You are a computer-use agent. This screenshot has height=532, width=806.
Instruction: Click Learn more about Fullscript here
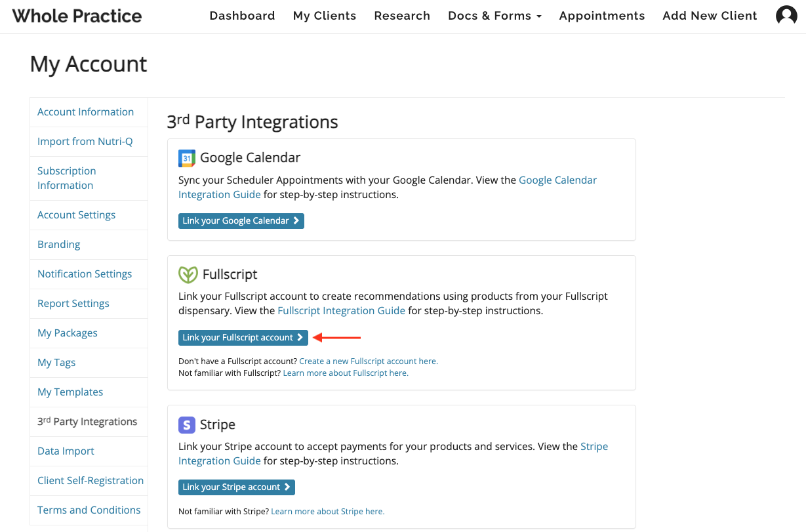[x=346, y=373]
